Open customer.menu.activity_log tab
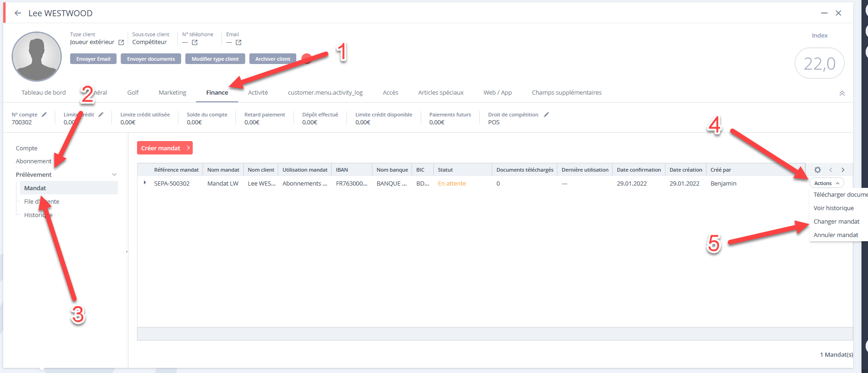The image size is (868, 373). pyautogui.click(x=325, y=92)
